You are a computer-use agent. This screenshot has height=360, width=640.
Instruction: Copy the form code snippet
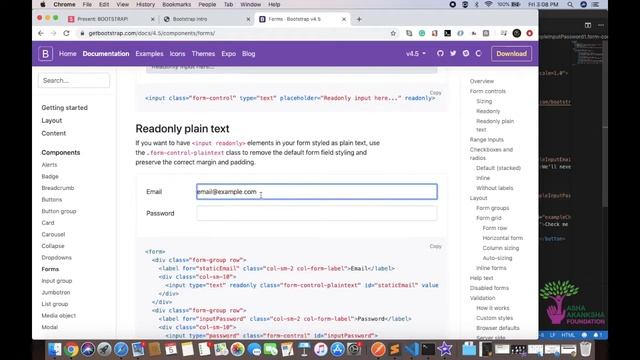[x=436, y=246]
